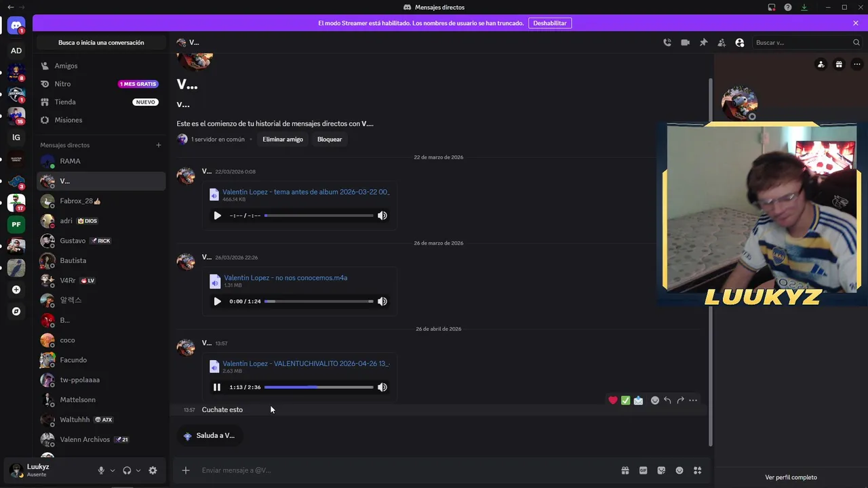Forward the hovered message
This screenshot has width=868, height=488.
tap(680, 401)
